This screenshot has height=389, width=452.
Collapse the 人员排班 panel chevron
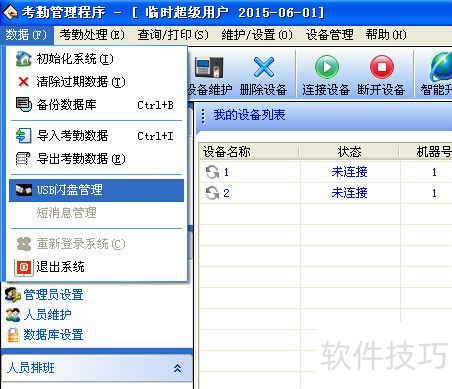(x=177, y=368)
